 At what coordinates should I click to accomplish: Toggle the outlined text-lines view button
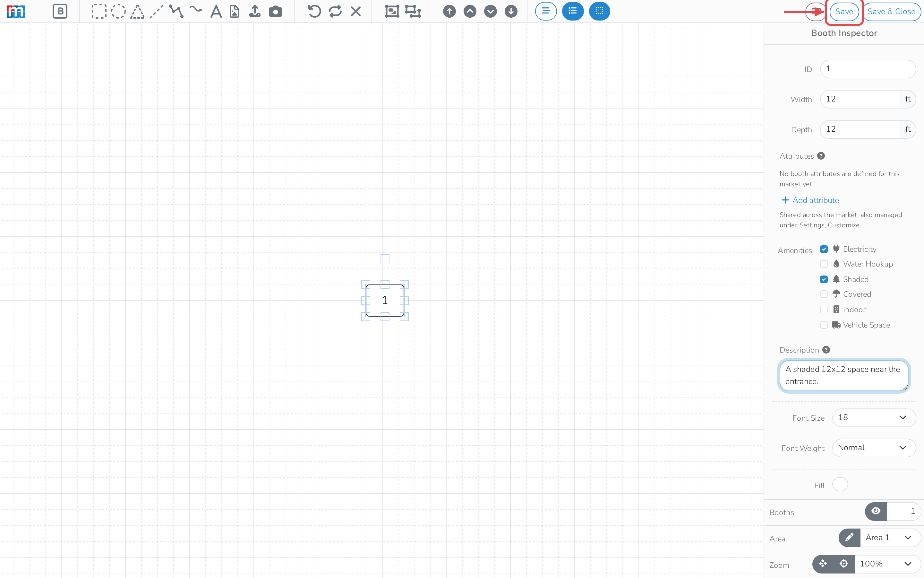click(x=546, y=11)
